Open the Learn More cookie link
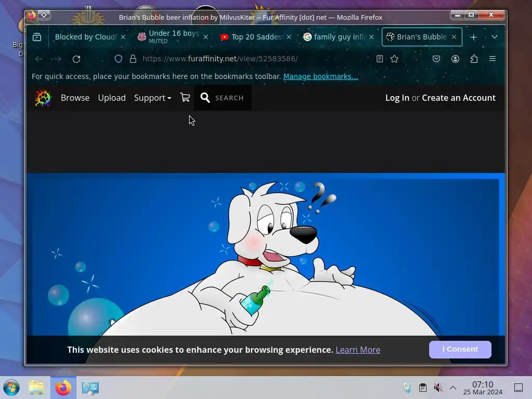Screen dimensions: 532x399 357,350
